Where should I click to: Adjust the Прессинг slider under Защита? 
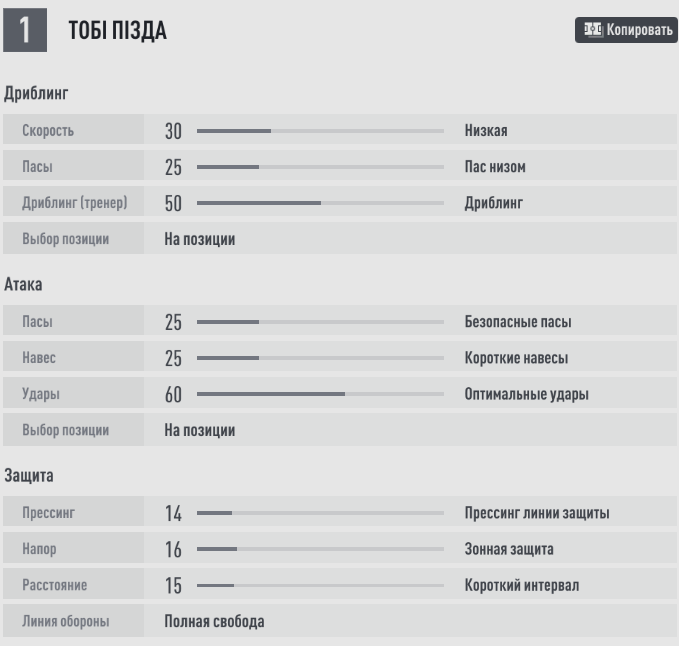[320, 513]
